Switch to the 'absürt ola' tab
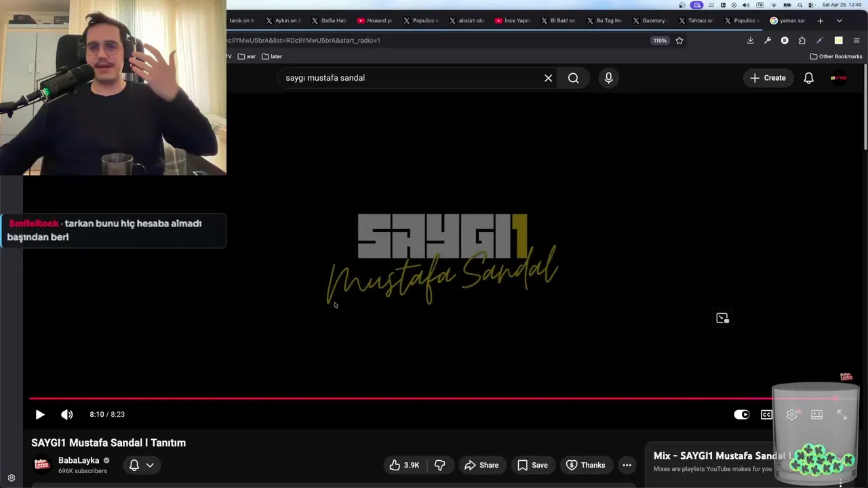The height and width of the screenshot is (488, 868). pyautogui.click(x=467, y=20)
